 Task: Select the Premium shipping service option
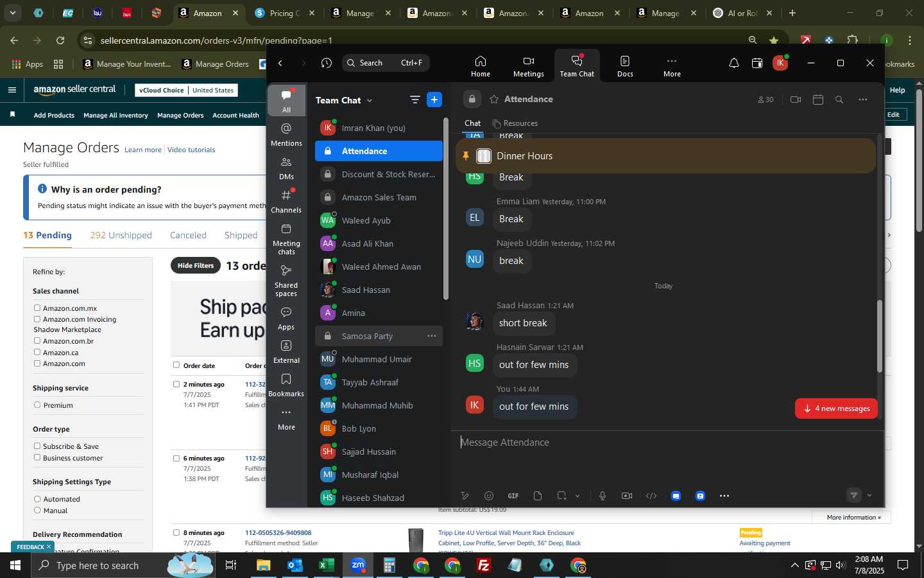tap(37, 405)
